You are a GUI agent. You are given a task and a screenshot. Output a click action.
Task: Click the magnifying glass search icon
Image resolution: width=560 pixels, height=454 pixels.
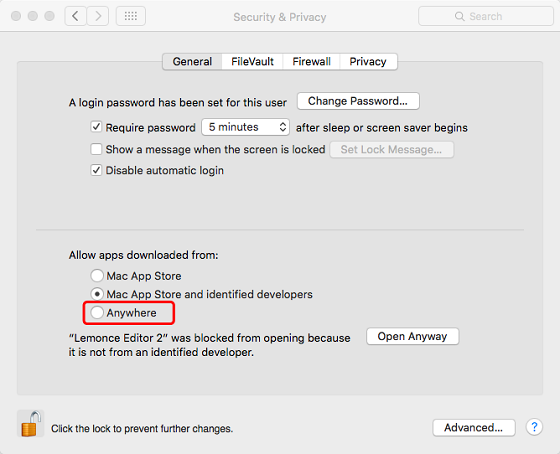tap(460, 16)
